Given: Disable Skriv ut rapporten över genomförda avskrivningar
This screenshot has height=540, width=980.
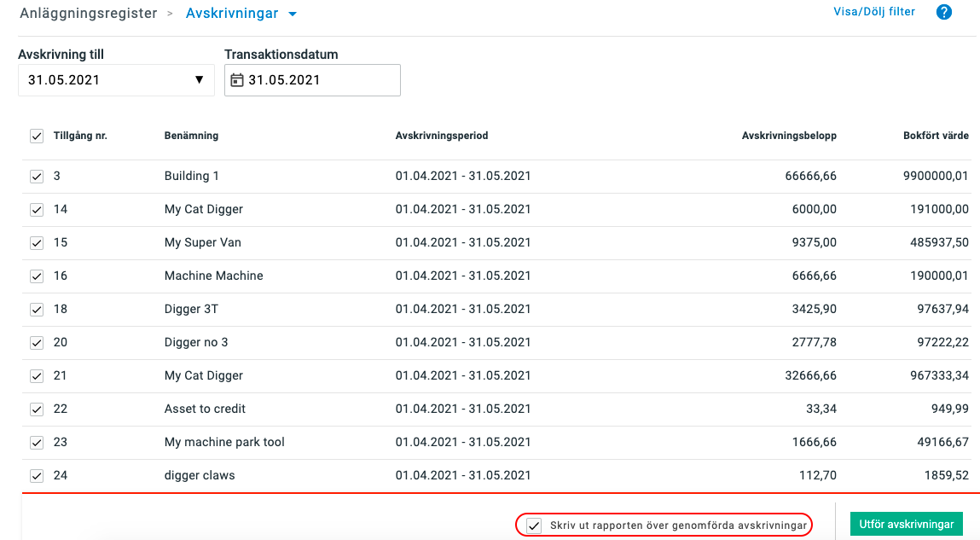Looking at the screenshot, I should (534, 525).
